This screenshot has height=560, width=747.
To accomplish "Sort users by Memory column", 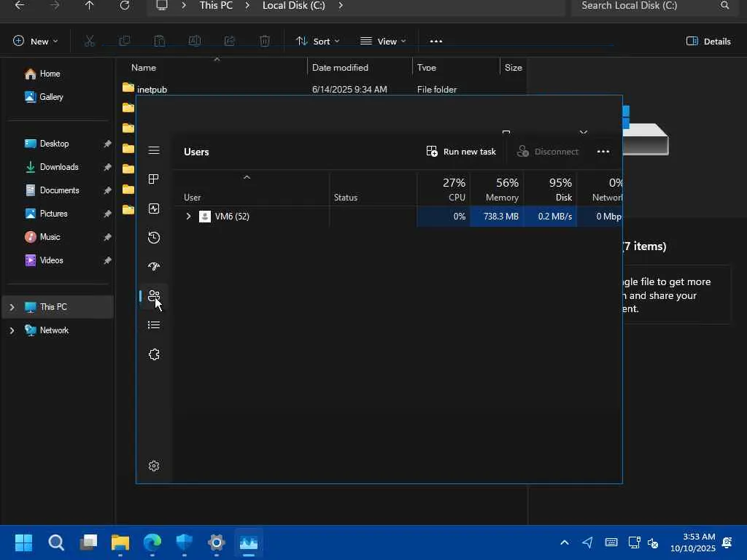I will pyautogui.click(x=496, y=190).
